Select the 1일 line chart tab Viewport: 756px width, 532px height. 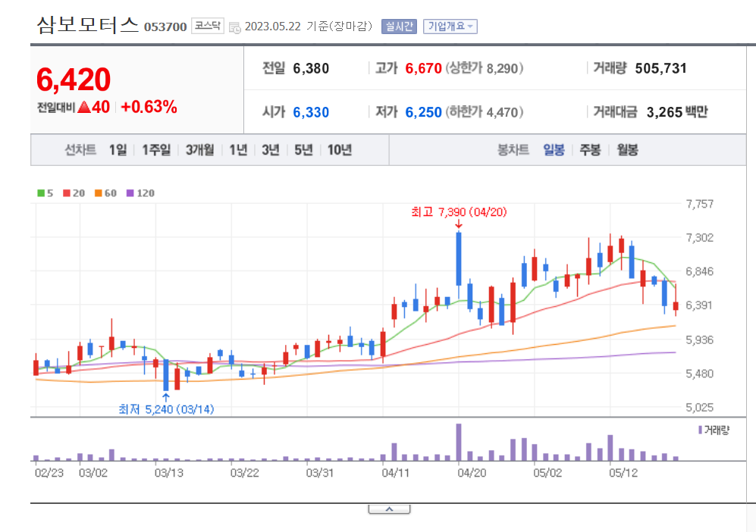coord(118,150)
